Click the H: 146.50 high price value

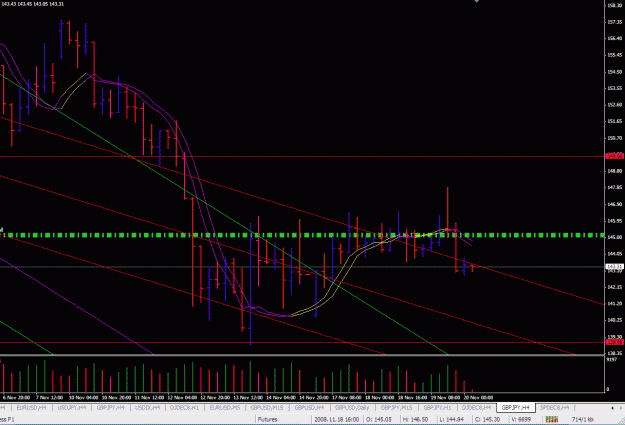click(415, 419)
